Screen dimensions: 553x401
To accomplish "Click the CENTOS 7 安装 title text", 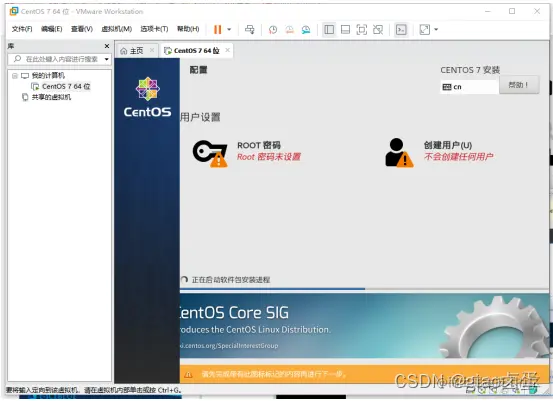I will point(470,70).
